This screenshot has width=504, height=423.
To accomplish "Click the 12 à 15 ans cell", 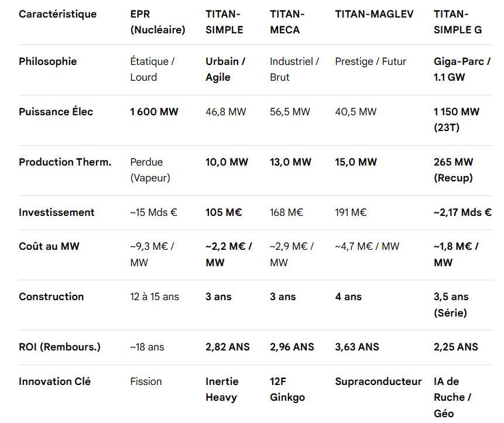I will 155,297.
